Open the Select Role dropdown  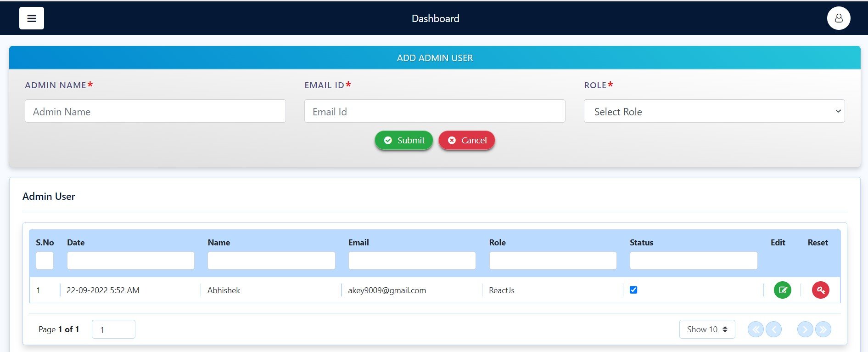pos(714,111)
